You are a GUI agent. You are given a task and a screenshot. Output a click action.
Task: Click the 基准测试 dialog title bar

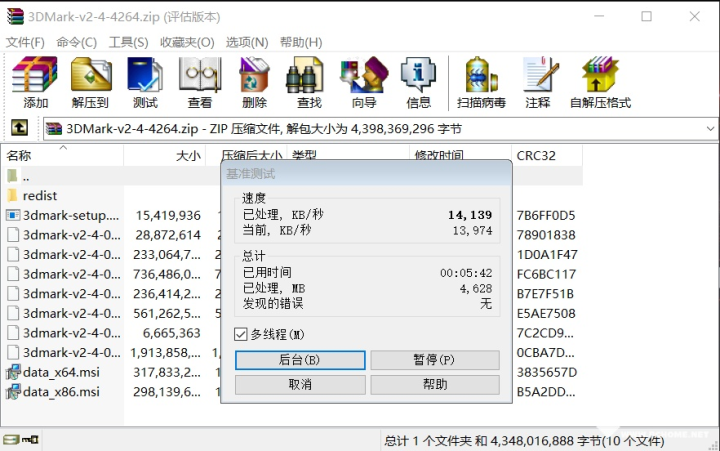[x=366, y=174]
